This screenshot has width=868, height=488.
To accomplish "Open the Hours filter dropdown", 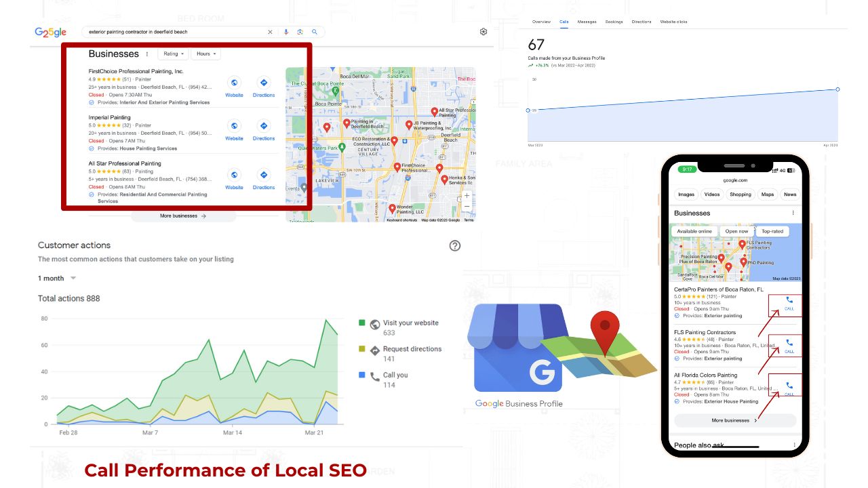I will (206, 54).
